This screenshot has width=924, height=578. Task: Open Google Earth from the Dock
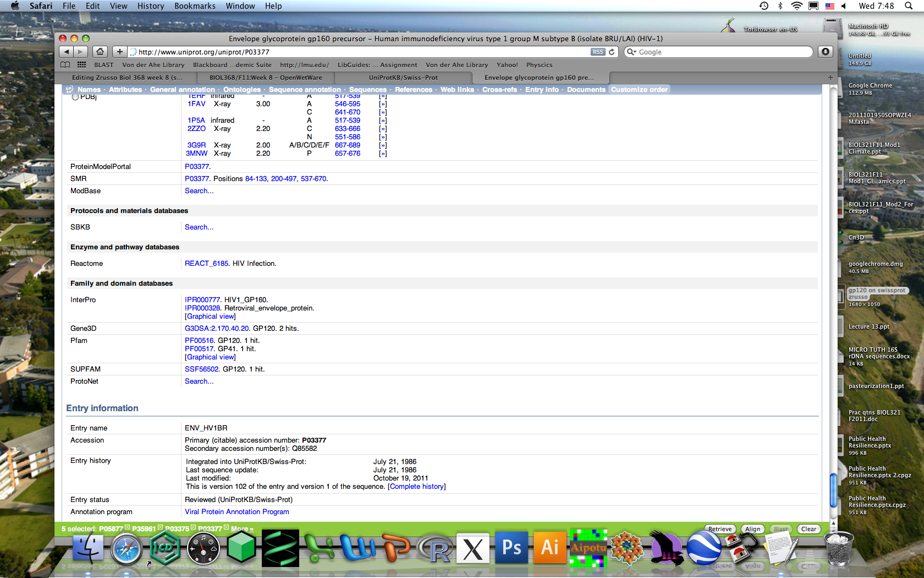(704, 548)
